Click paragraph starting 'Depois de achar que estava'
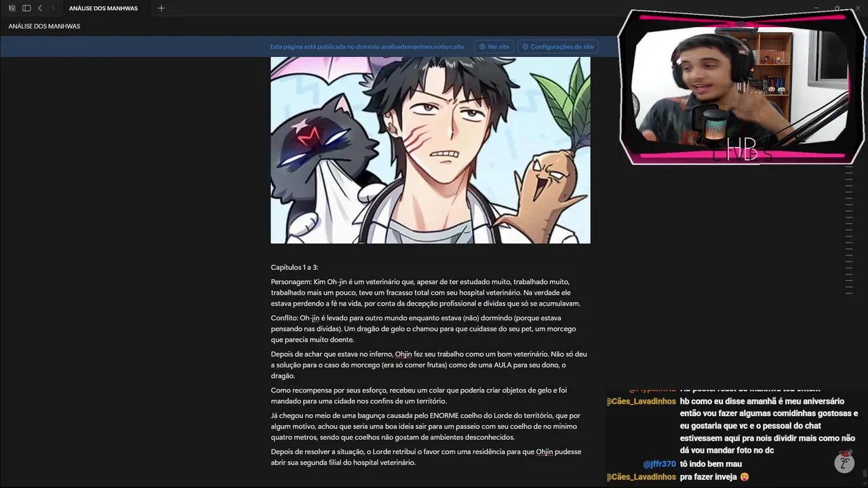The height and width of the screenshot is (488, 868). tap(429, 365)
